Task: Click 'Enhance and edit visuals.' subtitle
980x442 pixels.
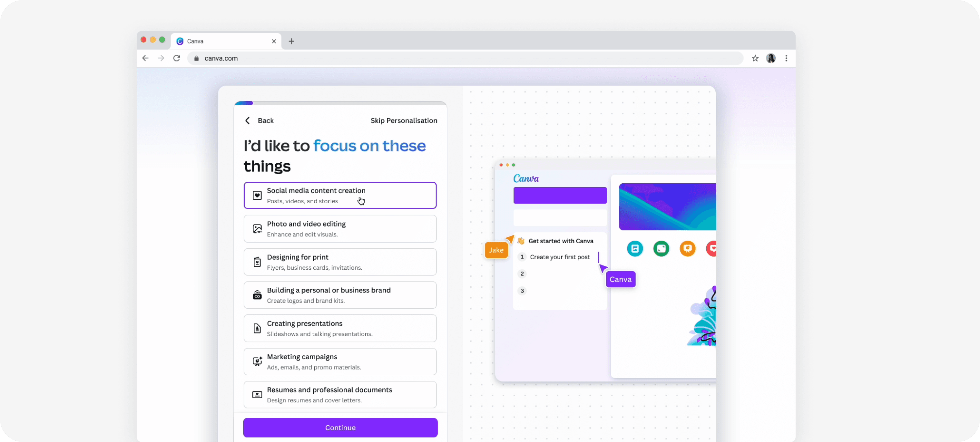Action: pyautogui.click(x=302, y=235)
